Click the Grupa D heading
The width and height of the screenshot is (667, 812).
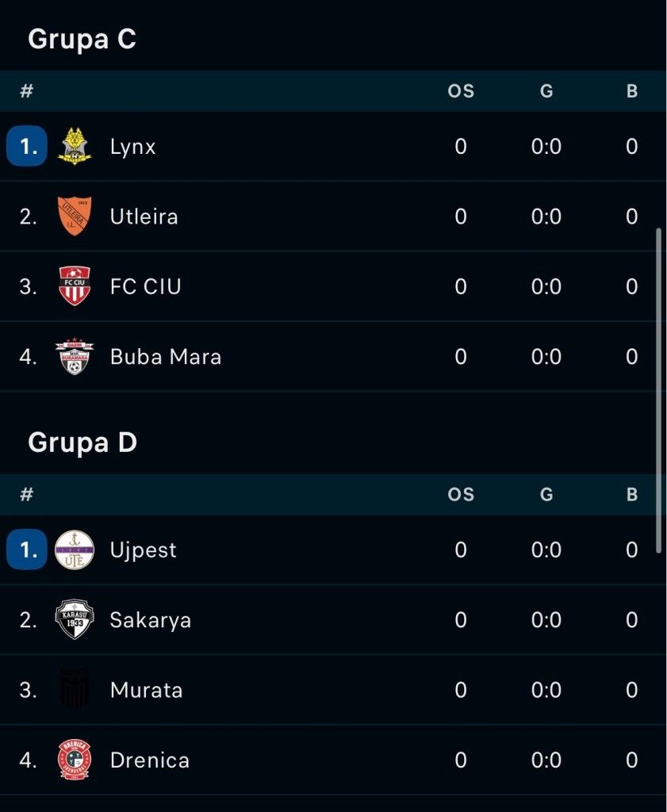tap(82, 442)
